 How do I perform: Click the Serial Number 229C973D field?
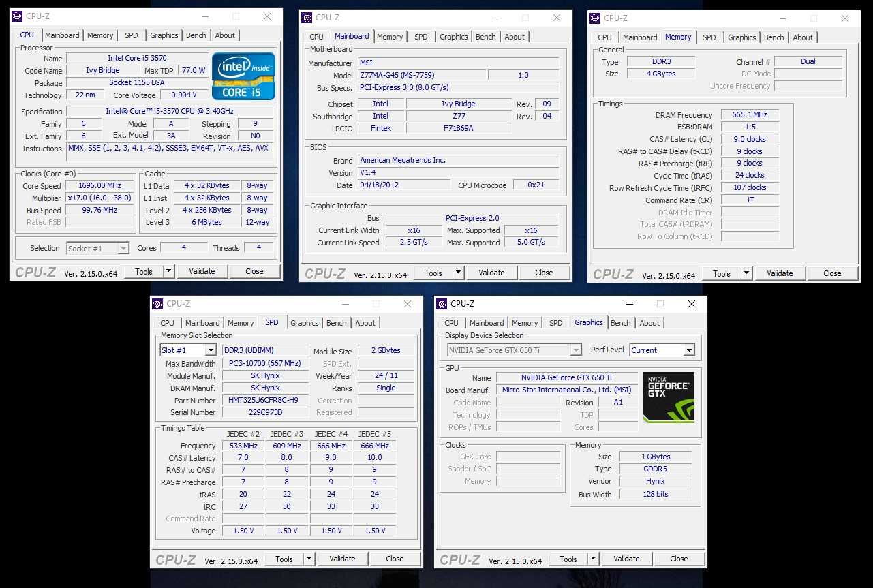click(x=265, y=412)
